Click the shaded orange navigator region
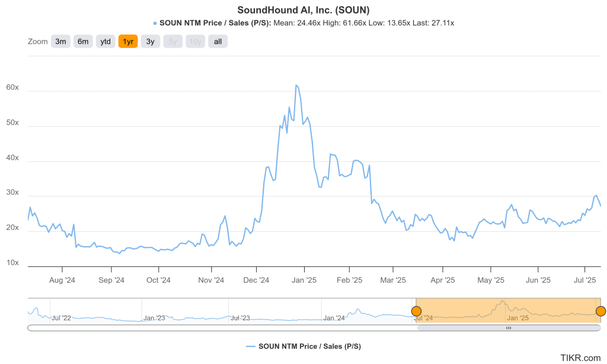The image size is (607, 364). tap(510, 309)
